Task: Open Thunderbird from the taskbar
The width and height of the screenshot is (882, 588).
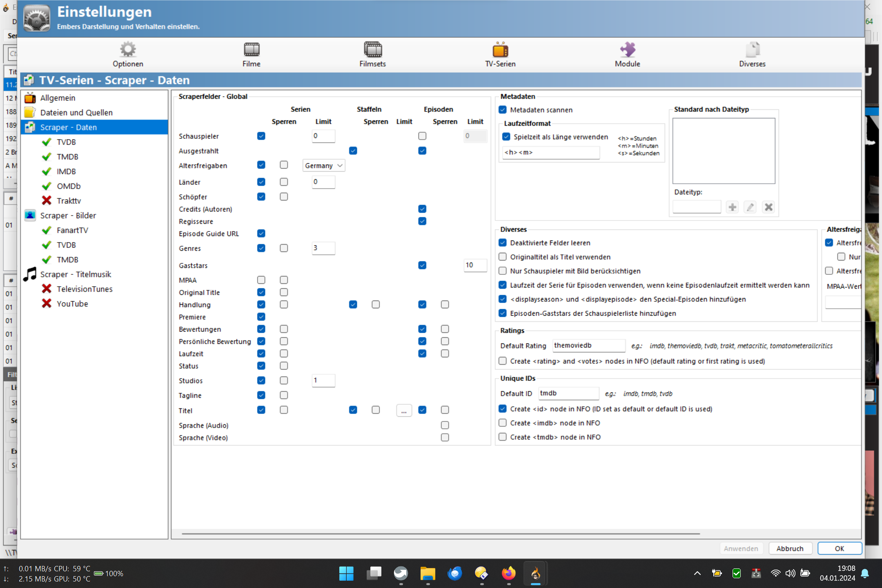Action: tap(455, 573)
